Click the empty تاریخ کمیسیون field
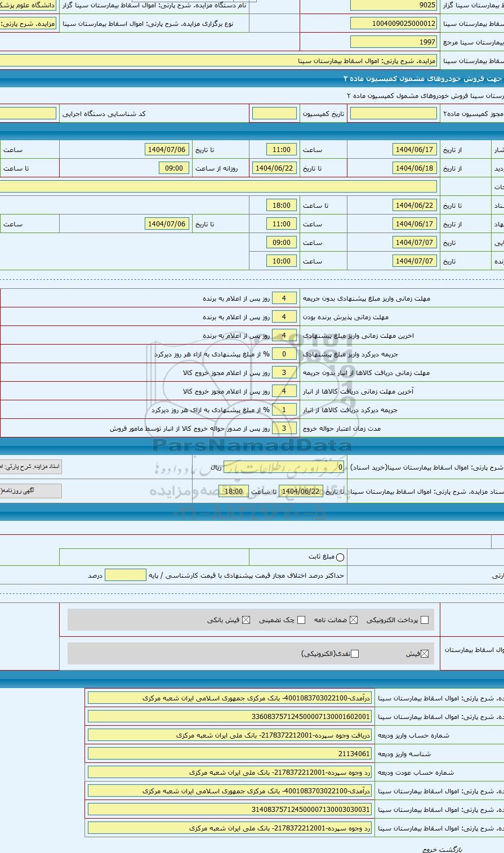Viewport: 504px width, 853px height. (274, 113)
